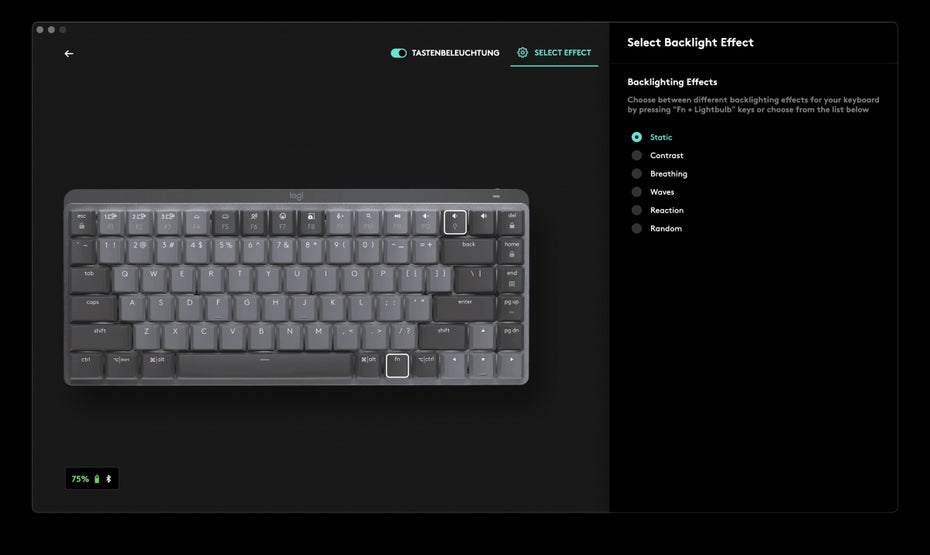Click the TASTENBELEUCHTUNG label

click(x=456, y=53)
